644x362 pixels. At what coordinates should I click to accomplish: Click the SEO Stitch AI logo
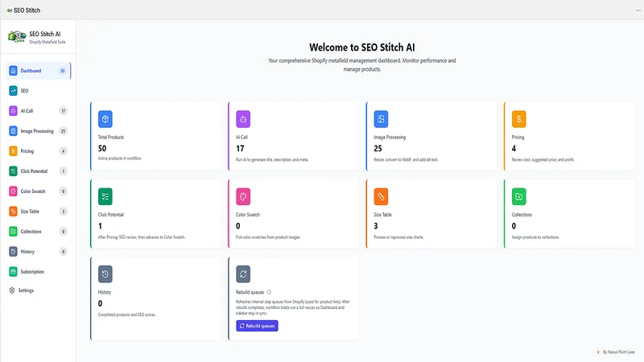17,36
